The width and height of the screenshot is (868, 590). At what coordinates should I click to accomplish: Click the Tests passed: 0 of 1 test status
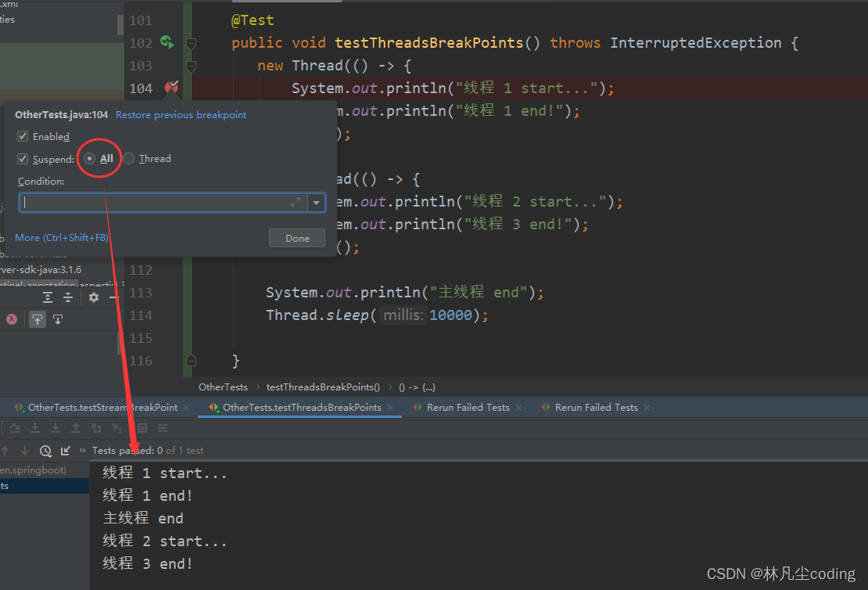[148, 451]
